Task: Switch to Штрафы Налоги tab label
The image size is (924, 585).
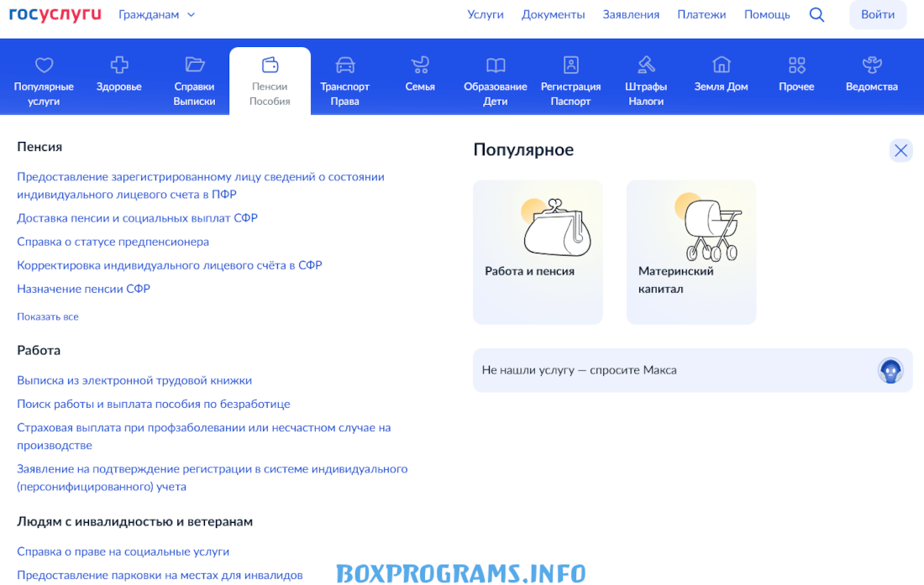Action: pos(646,93)
